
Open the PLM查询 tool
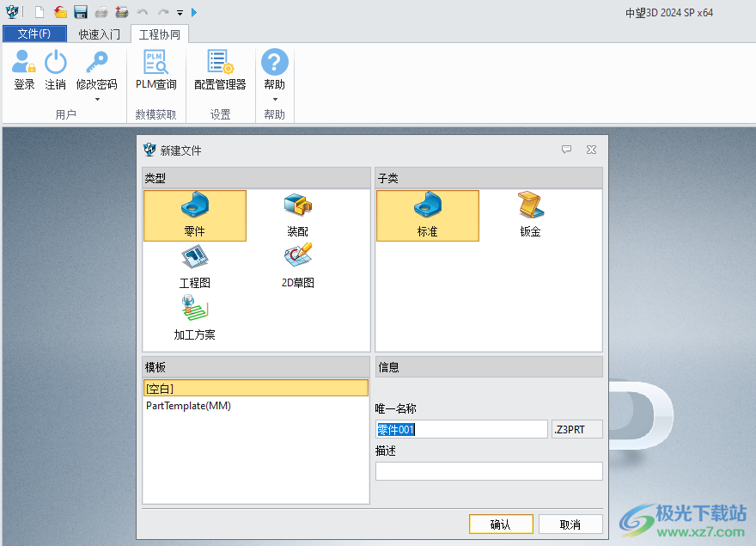(x=155, y=70)
